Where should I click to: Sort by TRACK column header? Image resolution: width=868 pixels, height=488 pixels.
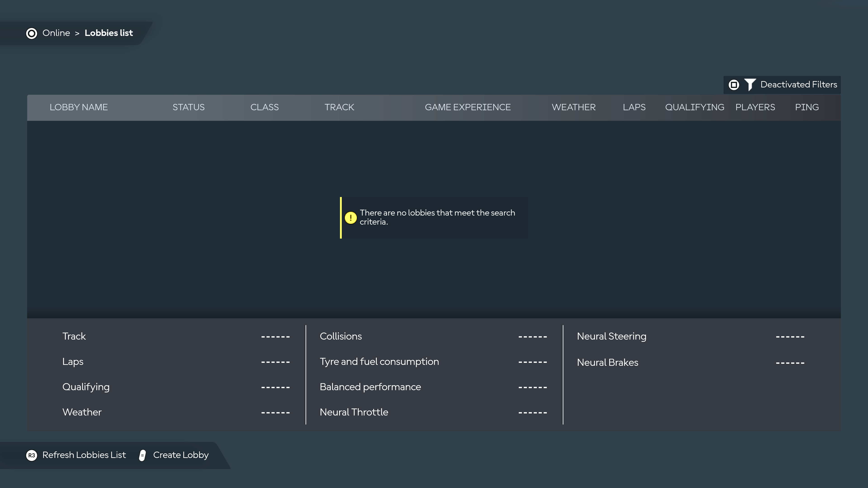tap(339, 107)
